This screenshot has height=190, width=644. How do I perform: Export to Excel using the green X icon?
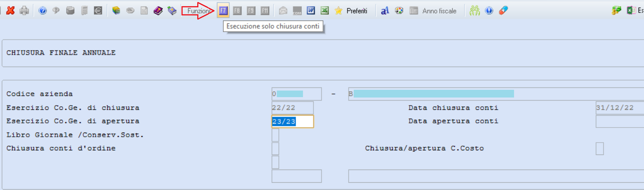[x=325, y=11]
